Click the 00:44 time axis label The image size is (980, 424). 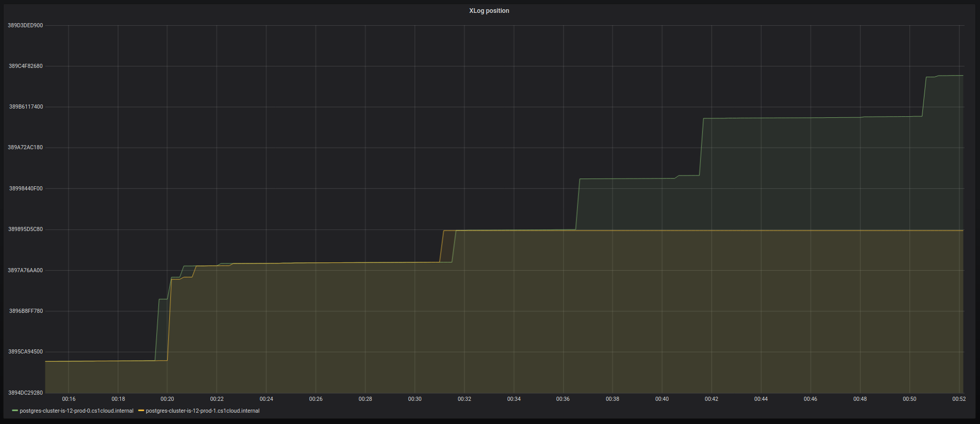[761, 399]
